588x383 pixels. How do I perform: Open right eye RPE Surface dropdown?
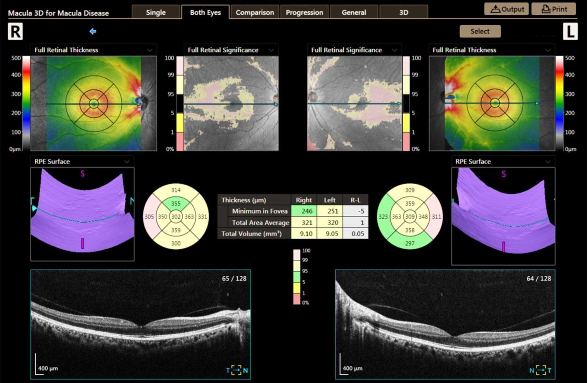click(127, 162)
